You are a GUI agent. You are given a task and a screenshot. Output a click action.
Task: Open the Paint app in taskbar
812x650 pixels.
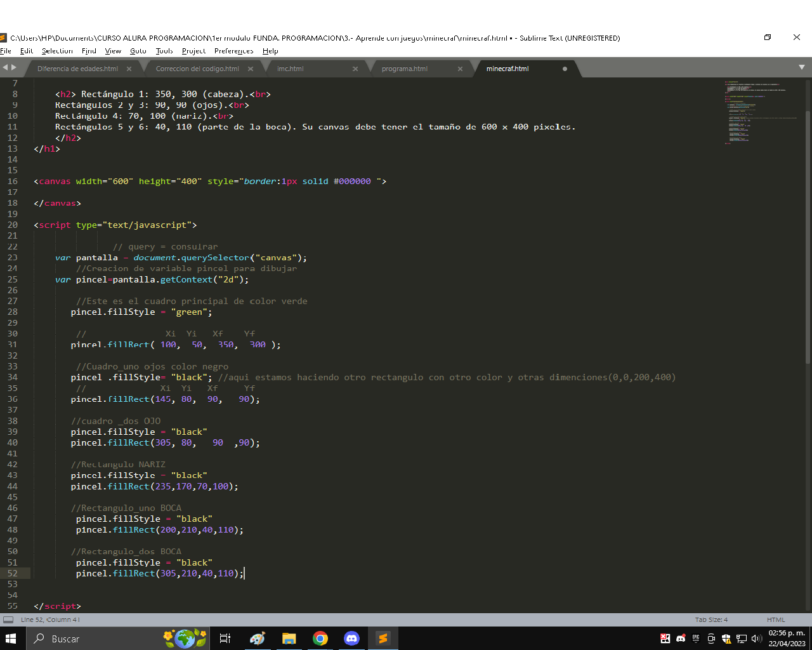(x=257, y=639)
